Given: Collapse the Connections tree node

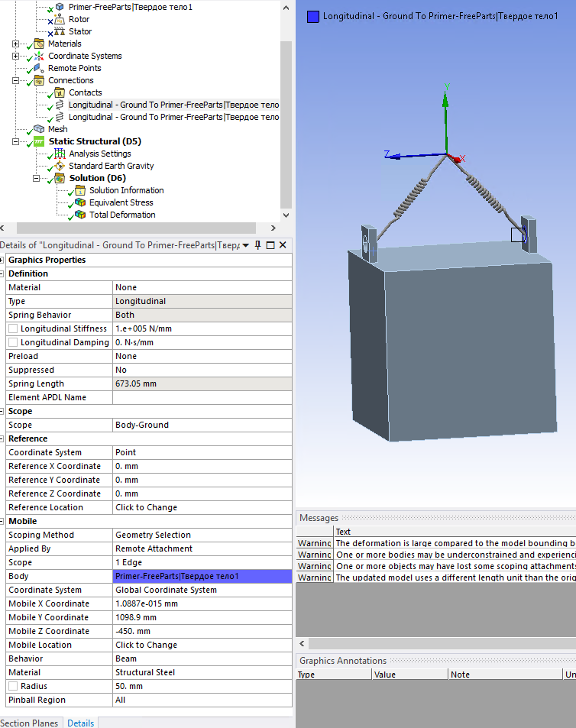Looking at the screenshot, I should point(16,80).
